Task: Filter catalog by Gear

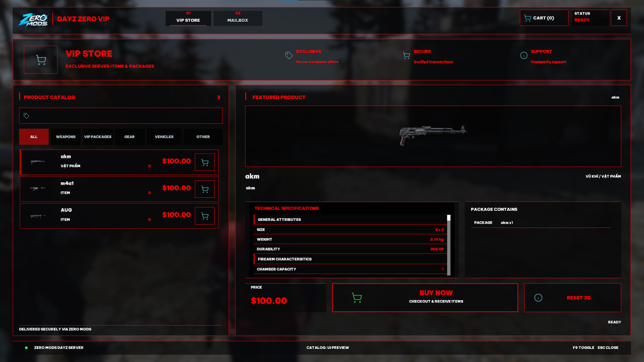Action: coord(130,137)
